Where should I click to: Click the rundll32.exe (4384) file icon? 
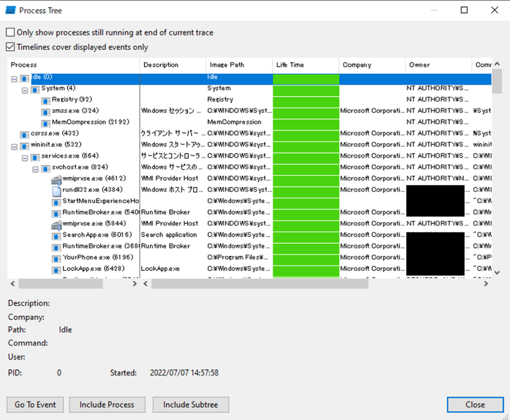(x=56, y=190)
